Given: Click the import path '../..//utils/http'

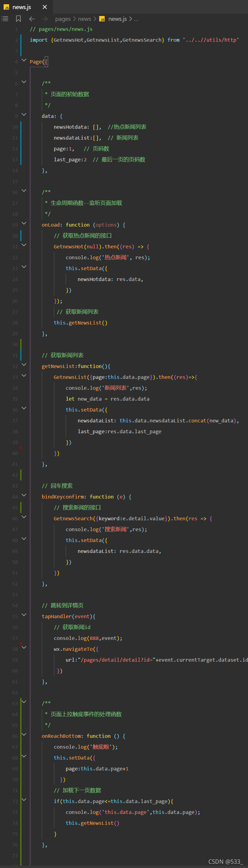Looking at the screenshot, I should [x=211, y=40].
